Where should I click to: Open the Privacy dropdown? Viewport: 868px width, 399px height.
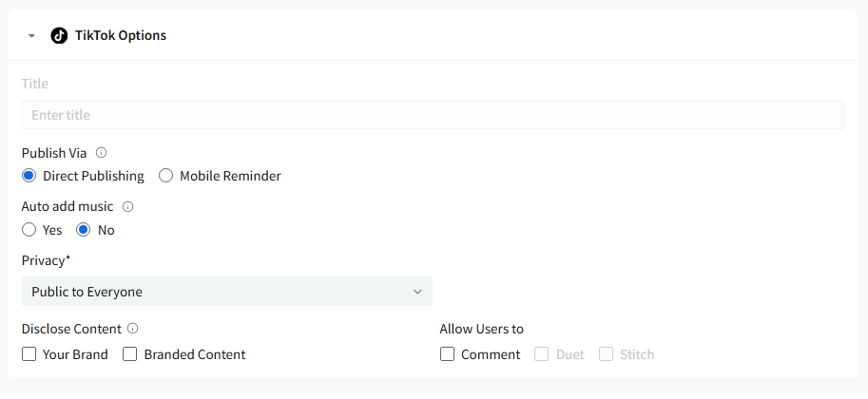tap(226, 292)
